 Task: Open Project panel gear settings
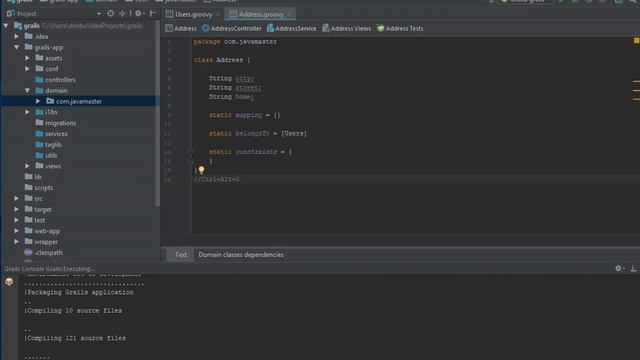pyautogui.click(x=139, y=13)
